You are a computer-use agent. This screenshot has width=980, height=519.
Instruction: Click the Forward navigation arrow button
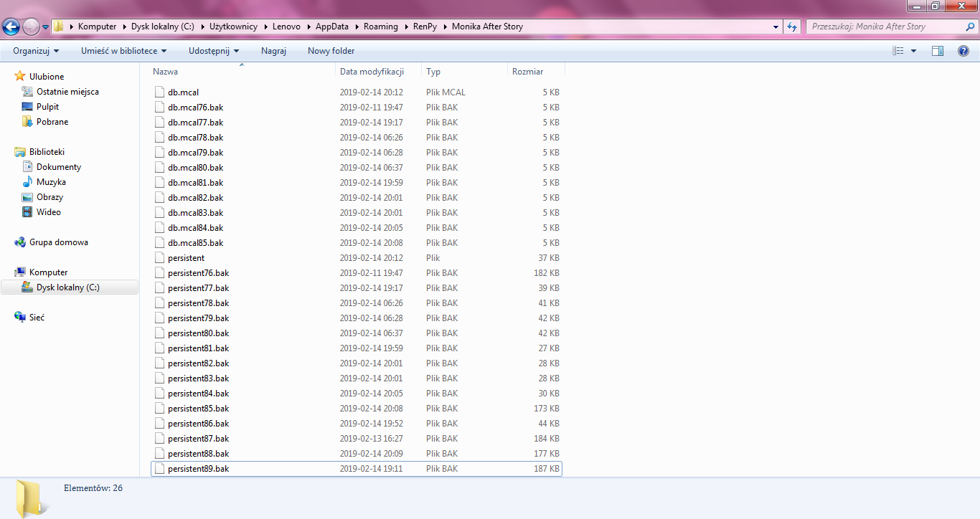coord(31,27)
